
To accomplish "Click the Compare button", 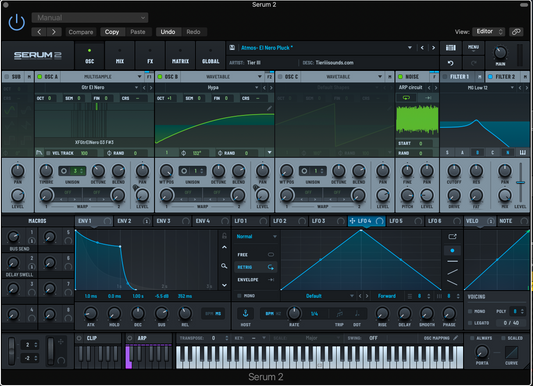I will pyautogui.click(x=81, y=32).
